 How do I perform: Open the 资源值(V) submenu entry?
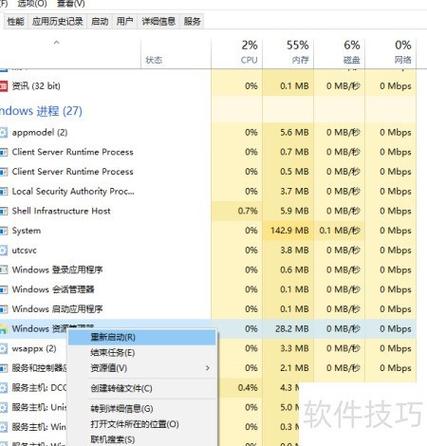pyautogui.click(x=142, y=368)
